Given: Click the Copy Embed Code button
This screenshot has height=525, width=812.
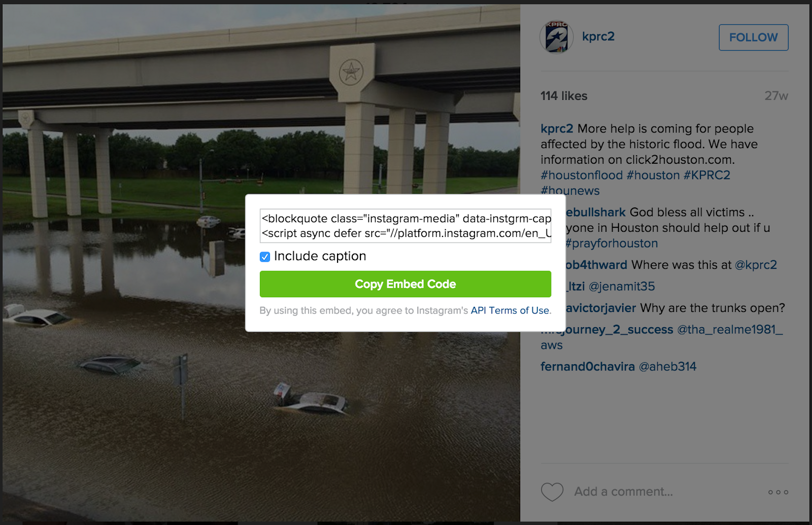Looking at the screenshot, I should pyautogui.click(x=405, y=284).
